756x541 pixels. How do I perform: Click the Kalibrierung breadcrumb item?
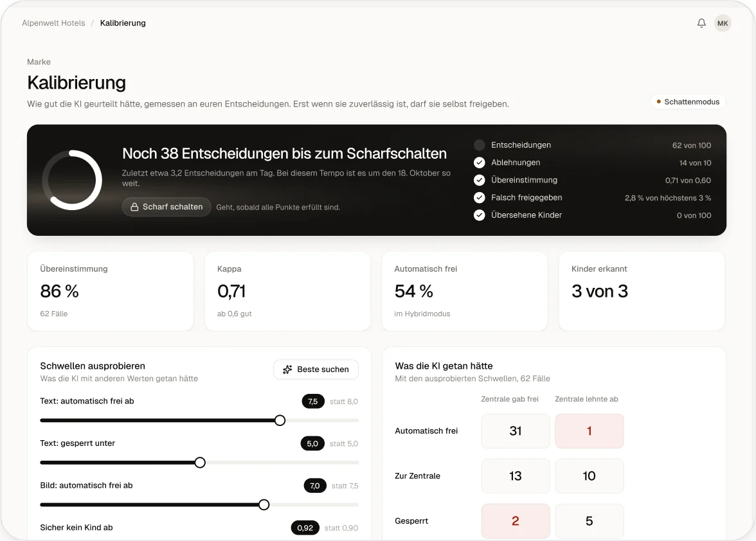tap(123, 23)
